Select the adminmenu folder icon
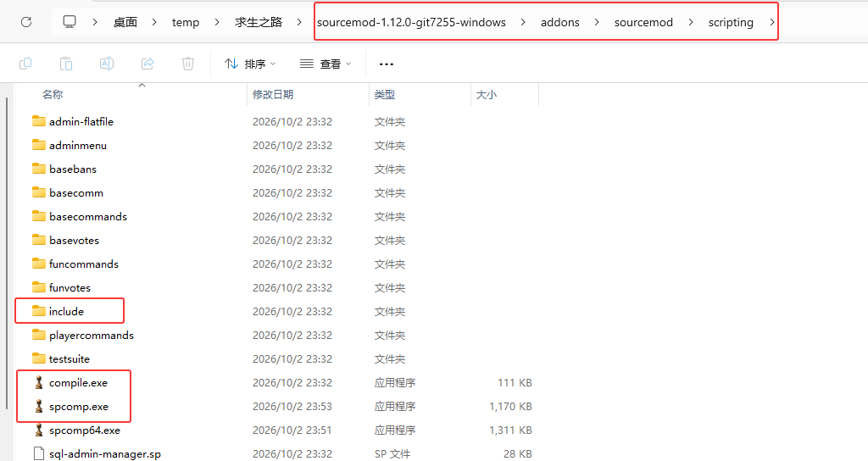 point(39,145)
